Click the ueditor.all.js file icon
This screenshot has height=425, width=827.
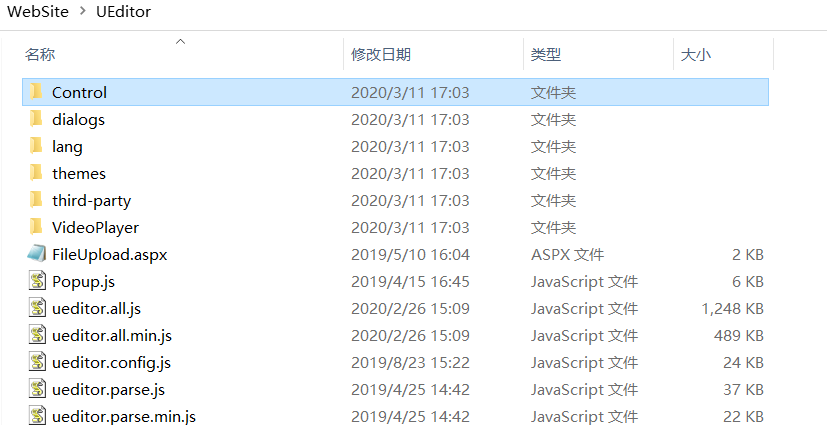coord(37,308)
